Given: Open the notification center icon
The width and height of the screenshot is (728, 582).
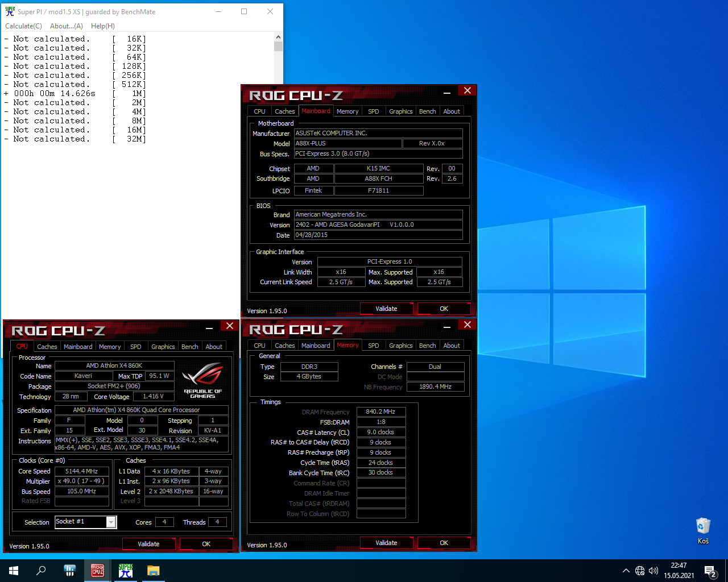Looking at the screenshot, I should [x=710, y=571].
